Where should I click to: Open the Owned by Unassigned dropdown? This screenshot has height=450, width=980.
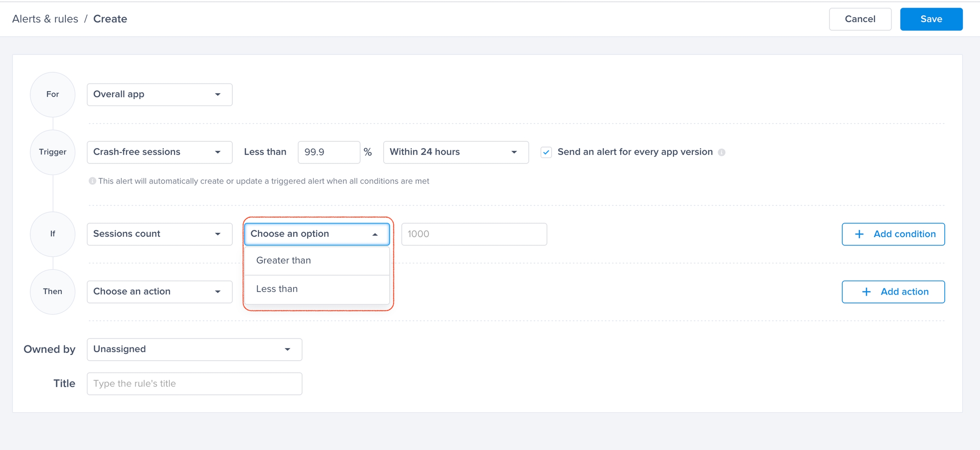[194, 349]
